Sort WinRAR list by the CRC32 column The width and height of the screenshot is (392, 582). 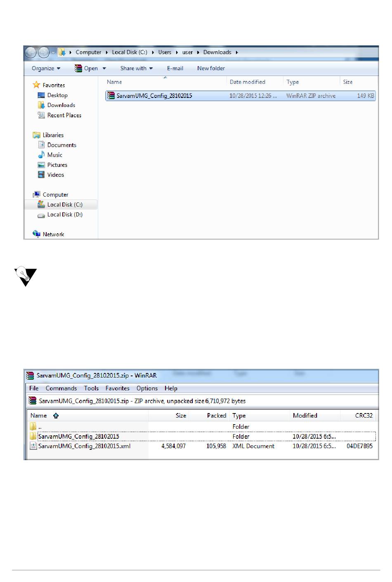coord(364,416)
